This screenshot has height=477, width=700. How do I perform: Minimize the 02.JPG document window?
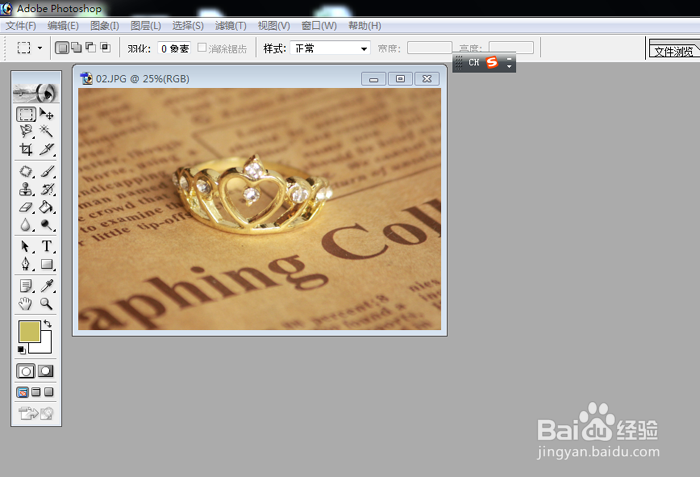click(x=374, y=79)
